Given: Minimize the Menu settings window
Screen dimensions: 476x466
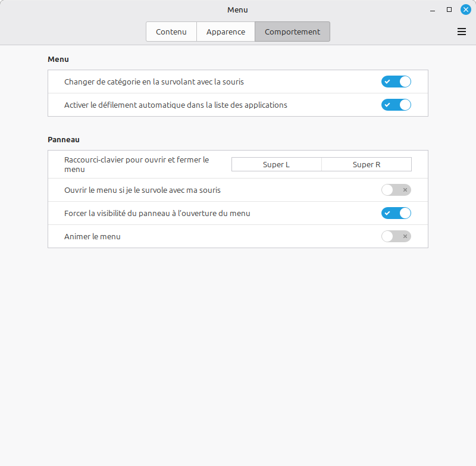Looking at the screenshot, I should click(x=433, y=10).
